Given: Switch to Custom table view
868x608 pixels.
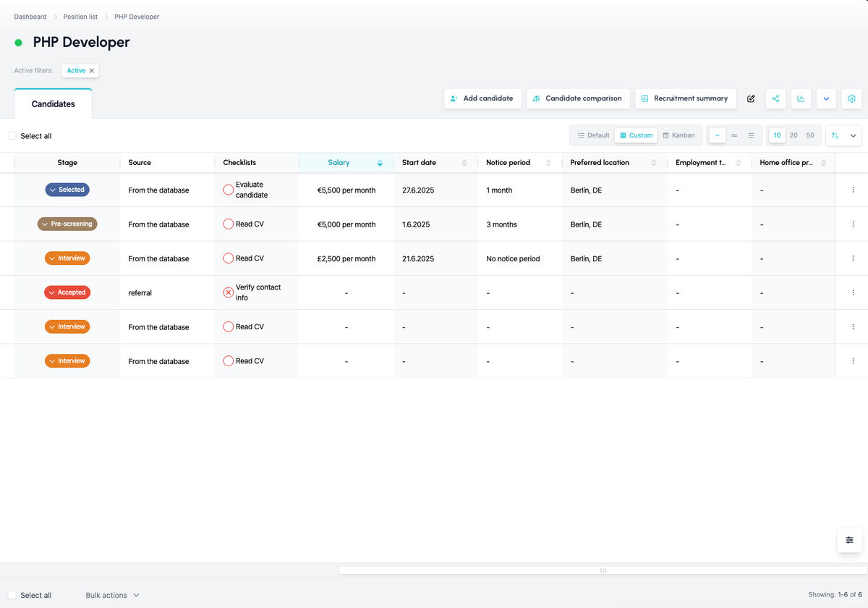Looking at the screenshot, I should point(637,135).
